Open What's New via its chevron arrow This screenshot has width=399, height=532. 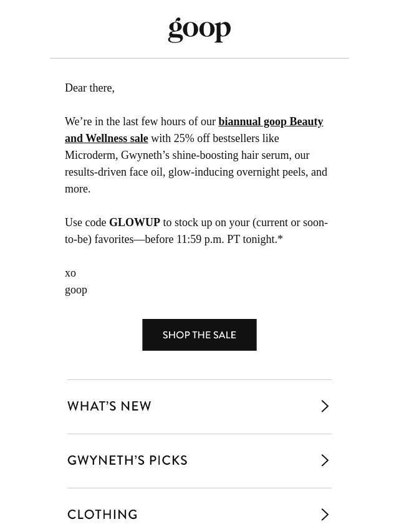[x=325, y=406]
